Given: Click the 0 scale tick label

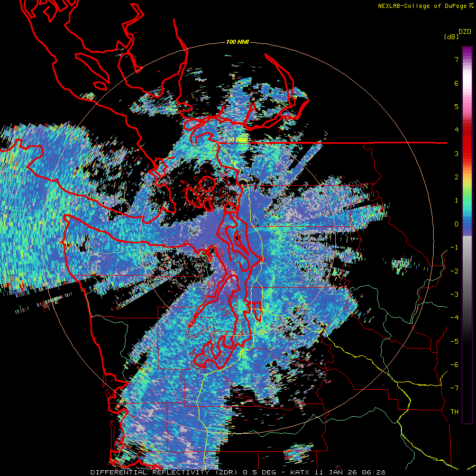Looking at the screenshot, I should pyautogui.click(x=456, y=224).
